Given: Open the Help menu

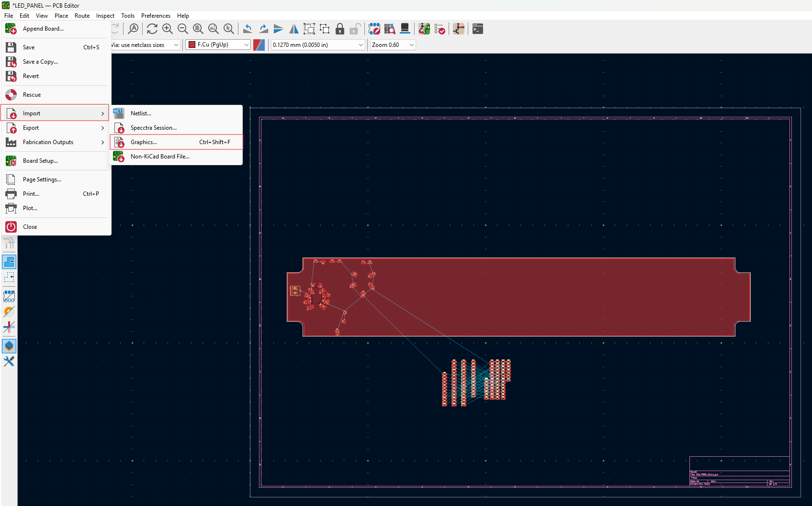Looking at the screenshot, I should [183, 15].
